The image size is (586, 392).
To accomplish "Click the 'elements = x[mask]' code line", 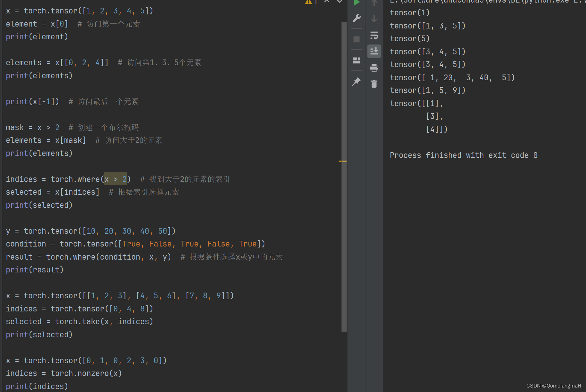I will (84, 140).
